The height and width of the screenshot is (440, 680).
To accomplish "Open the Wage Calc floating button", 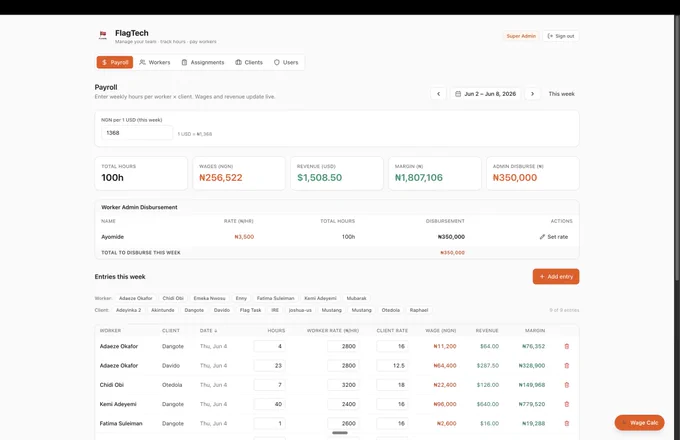I will click(x=639, y=423).
